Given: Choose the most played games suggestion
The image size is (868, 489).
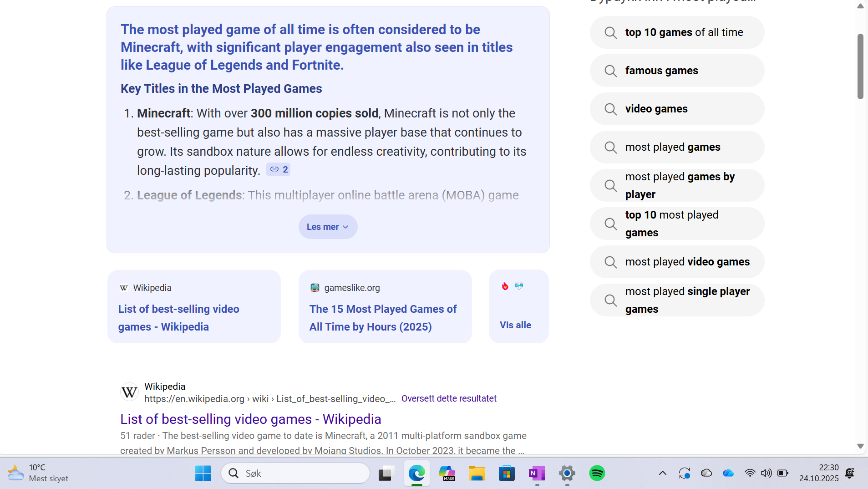Looking at the screenshot, I should (x=677, y=147).
